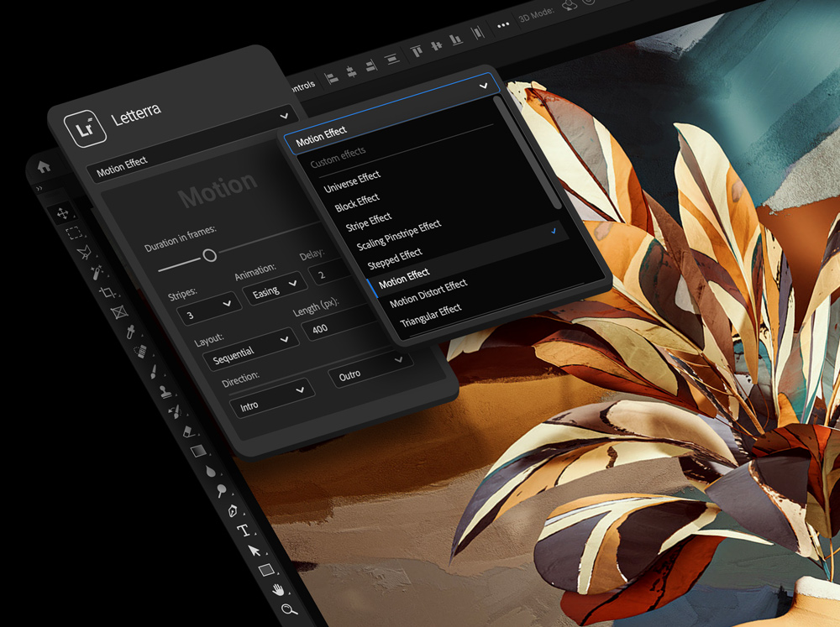This screenshot has height=627, width=840.
Task: Click the Duration in frames slider handle
Action: [209, 255]
